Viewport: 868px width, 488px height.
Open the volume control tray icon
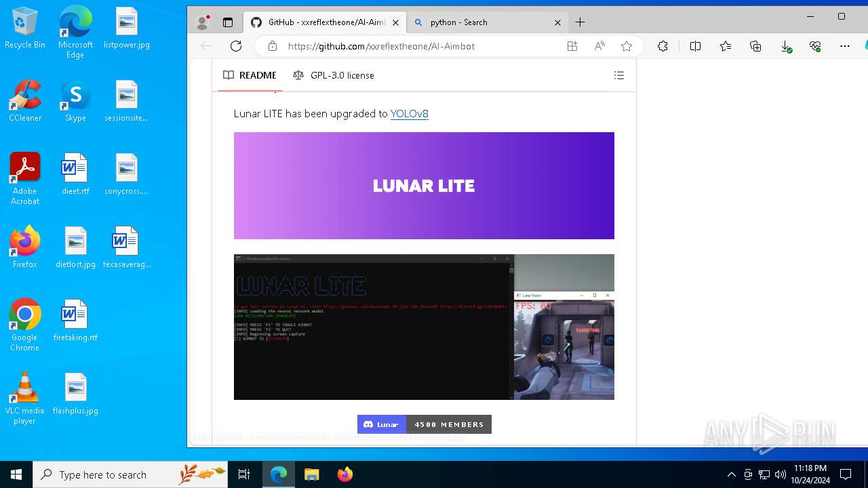click(780, 474)
